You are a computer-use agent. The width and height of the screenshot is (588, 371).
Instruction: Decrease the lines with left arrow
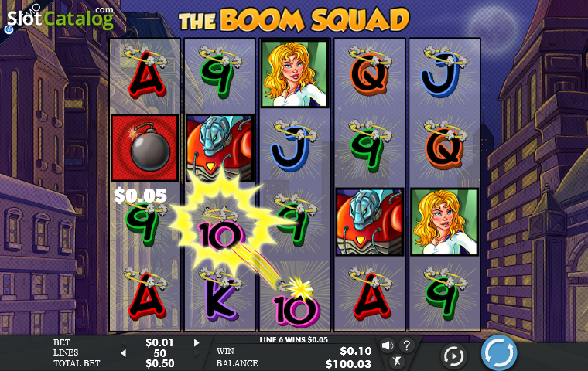(123, 353)
